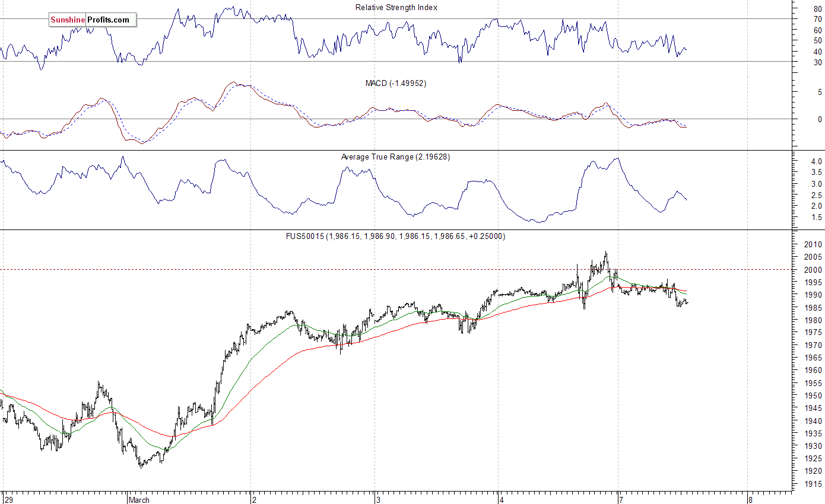Click the RSI axis value 50
Screen dimensions: 825x504
818,41
